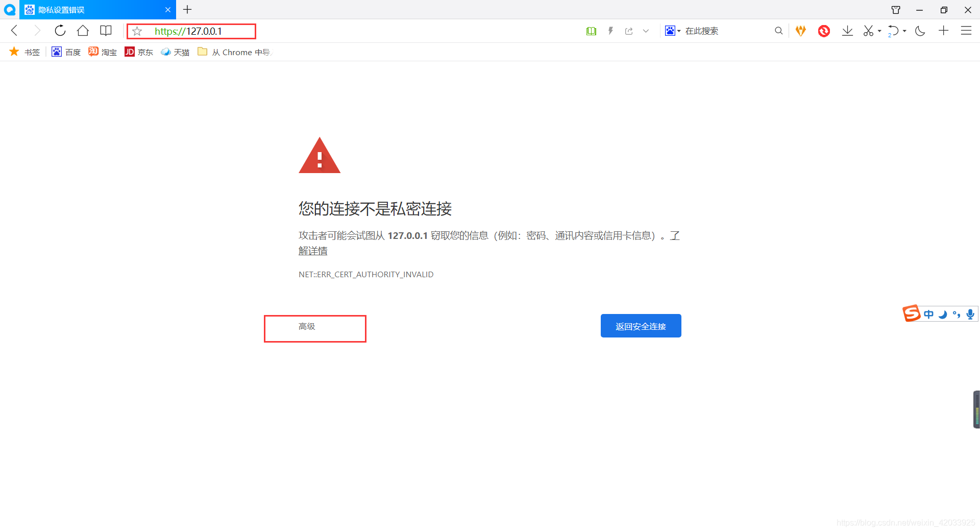Switch Sogou input from Chinese to English
Viewport: 980px width, 532px height.
coord(928,314)
